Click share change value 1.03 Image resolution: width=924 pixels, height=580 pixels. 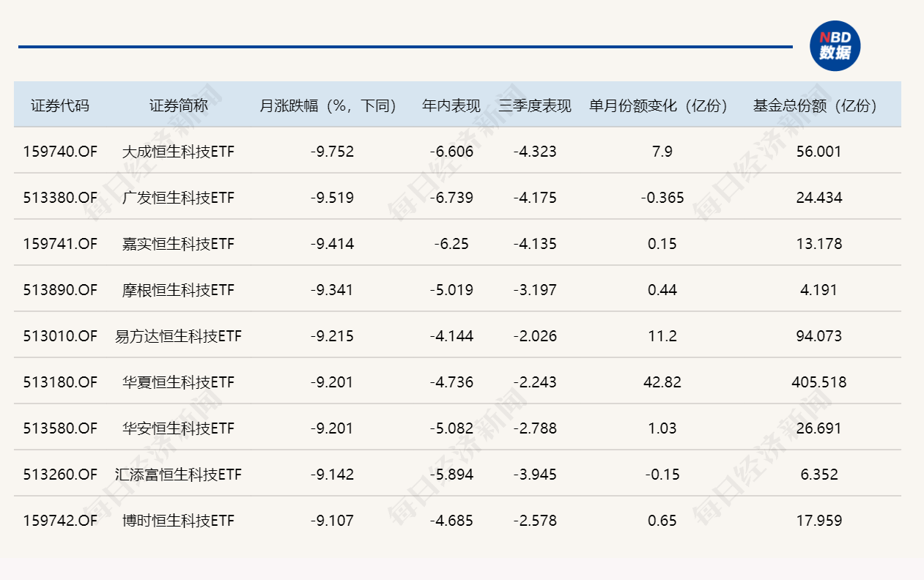[662, 428]
